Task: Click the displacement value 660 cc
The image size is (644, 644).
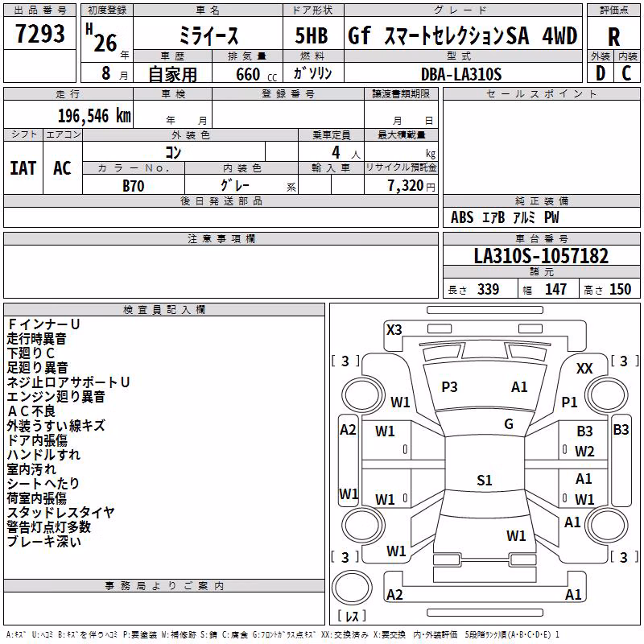Action: click(256, 74)
